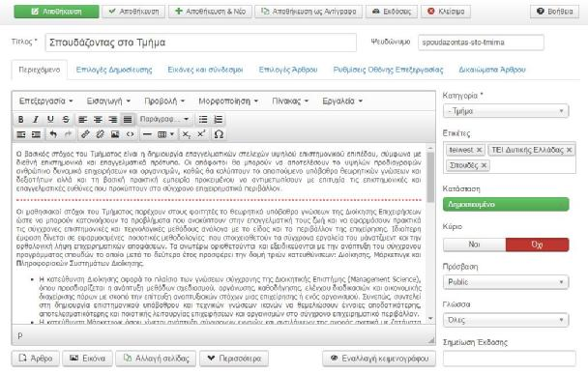Align text right in editor
Image resolution: width=588 pixels, height=374 pixels.
tap(112, 119)
